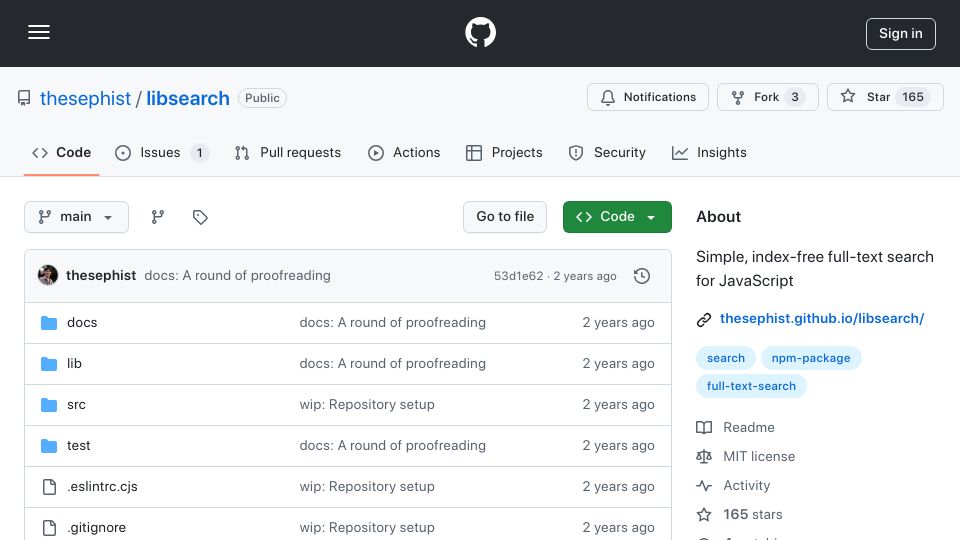
Task: Open the Insights tab
Action: (x=709, y=152)
